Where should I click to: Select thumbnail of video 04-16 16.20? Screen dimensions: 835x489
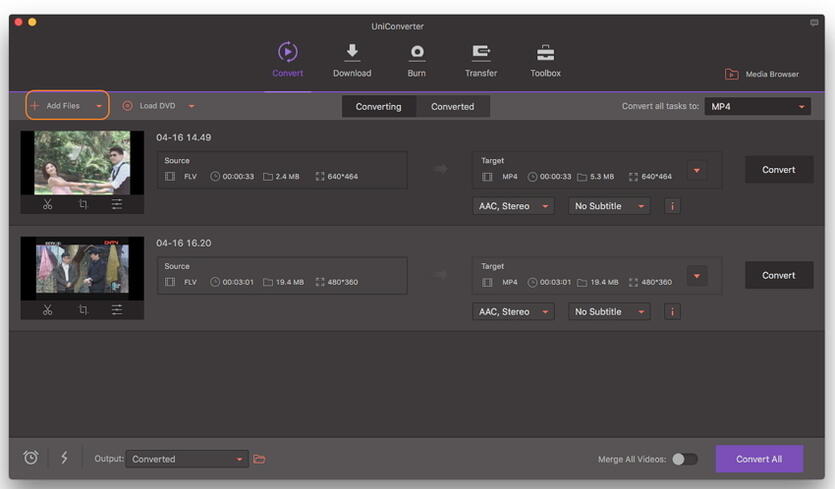coord(82,268)
